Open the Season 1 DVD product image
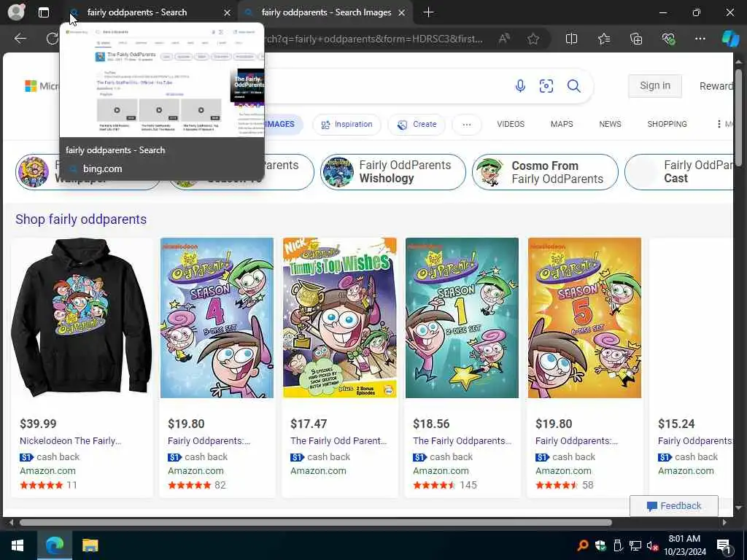 [462, 318]
